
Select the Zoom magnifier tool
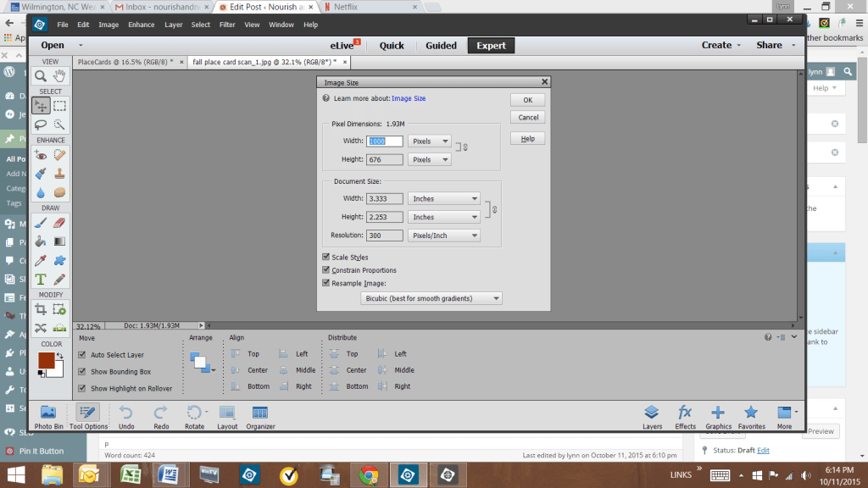pyautogui.click(x=40, y=75)
